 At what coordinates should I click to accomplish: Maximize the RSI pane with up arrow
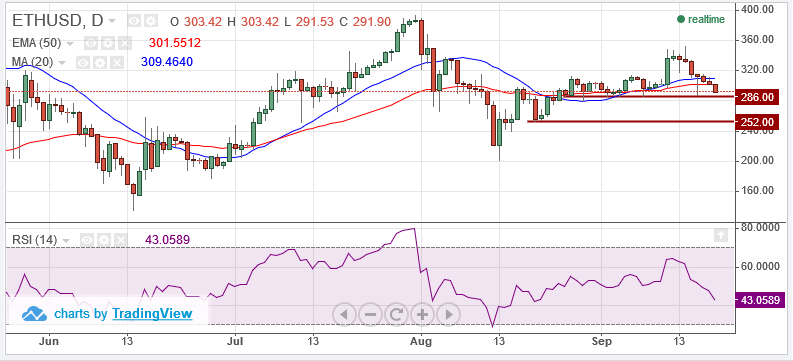click(721, 235)
